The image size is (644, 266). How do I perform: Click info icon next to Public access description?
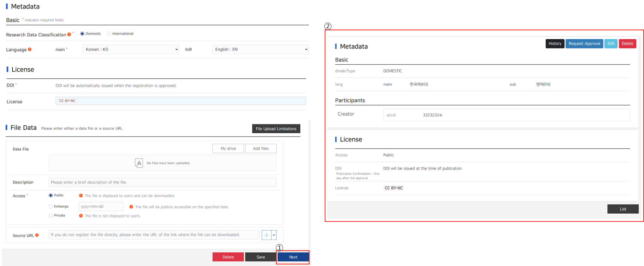click(81, 196)
